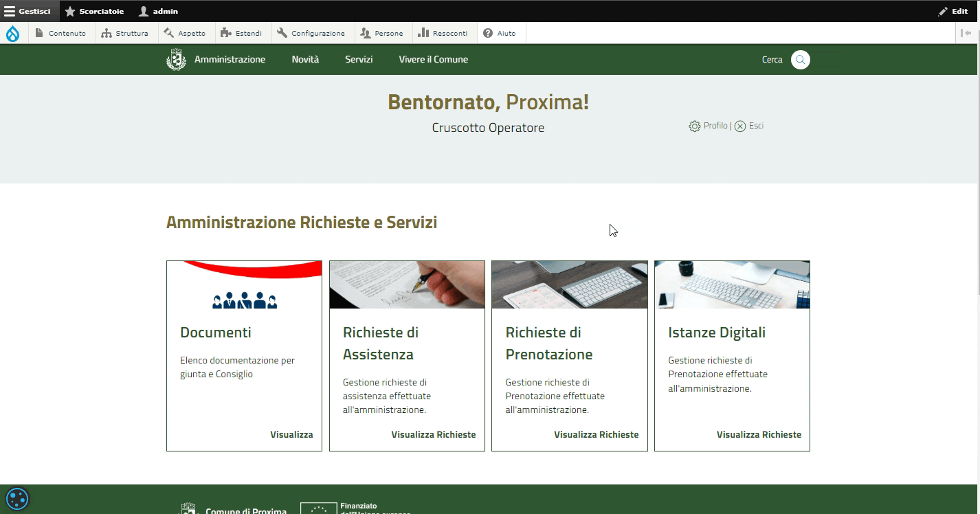Click the Richieste di Prenotazione card image
Image resolution: width=980 pixels, height=514 pixels.
(569, 284)
